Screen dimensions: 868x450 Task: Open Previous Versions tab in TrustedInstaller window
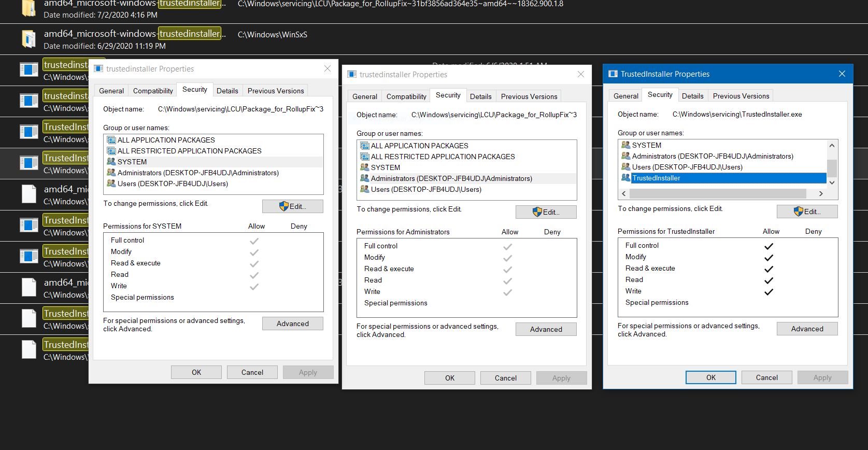coord(741,96)
